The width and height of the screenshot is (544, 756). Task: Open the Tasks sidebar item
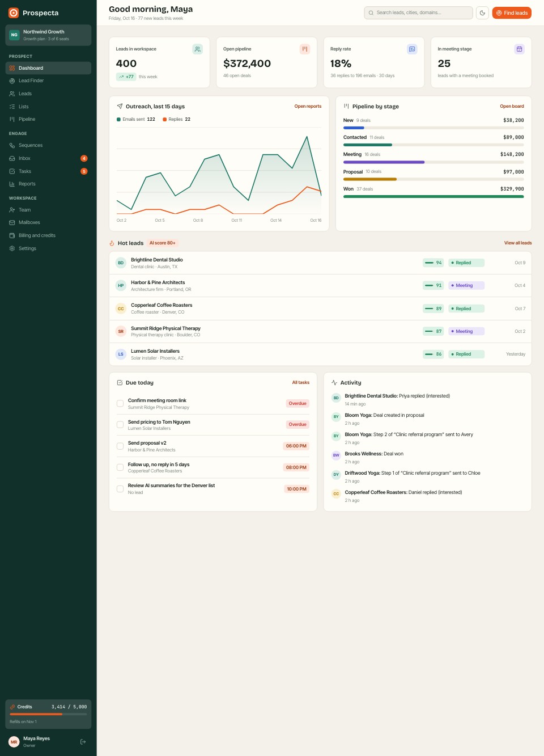48,171
